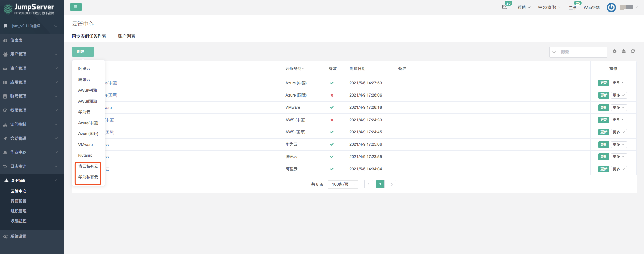644x254 pixels.
Task: Open table column settings gear icon
Action: (615, 51)
